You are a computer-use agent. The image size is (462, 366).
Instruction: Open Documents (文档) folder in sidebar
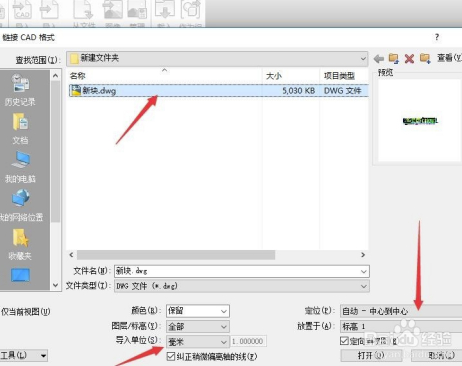(20, 129)
